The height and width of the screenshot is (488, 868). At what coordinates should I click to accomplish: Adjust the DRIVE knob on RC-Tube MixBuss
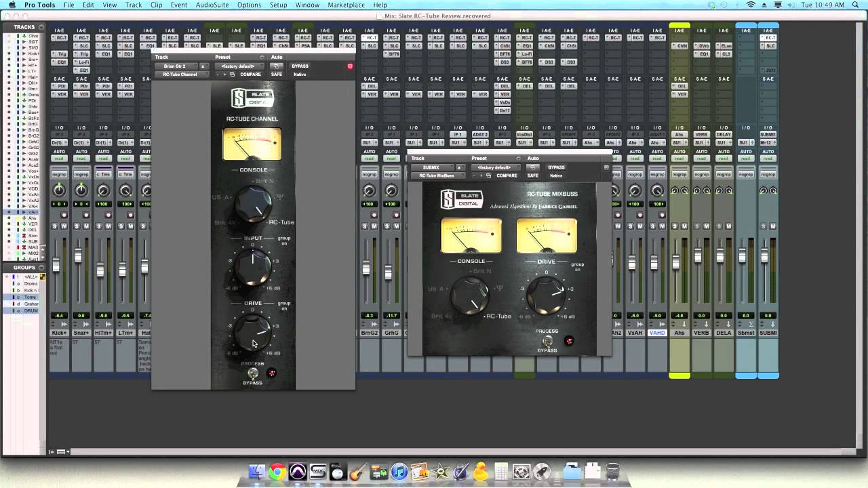point(547,296)
